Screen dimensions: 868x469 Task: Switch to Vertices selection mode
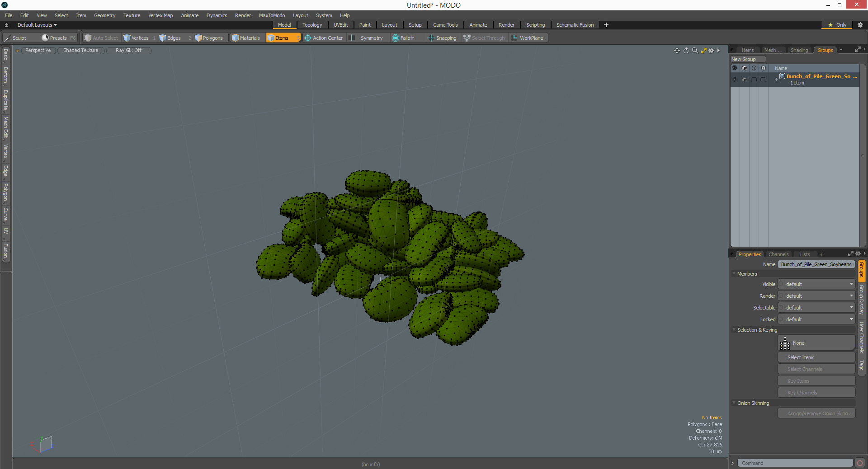coord(139,38)
